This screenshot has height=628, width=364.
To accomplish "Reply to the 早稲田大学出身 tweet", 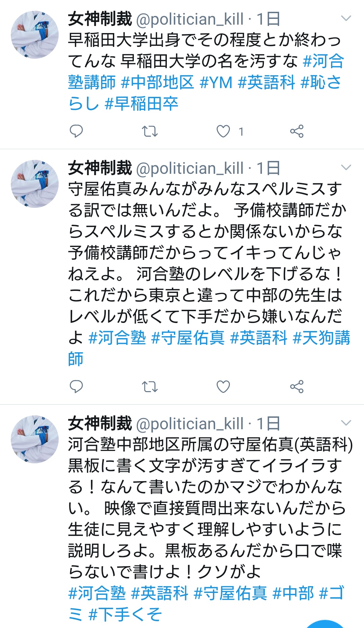I will [76, 131].
